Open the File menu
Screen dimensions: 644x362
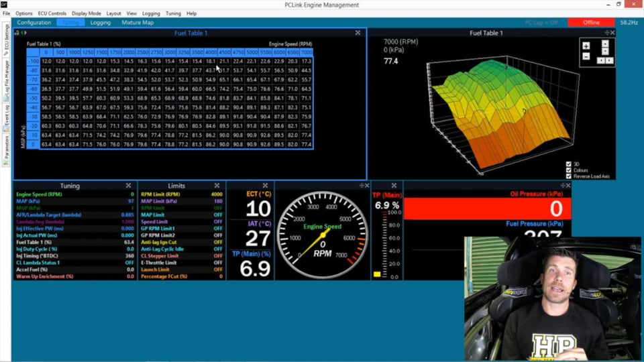7,13
